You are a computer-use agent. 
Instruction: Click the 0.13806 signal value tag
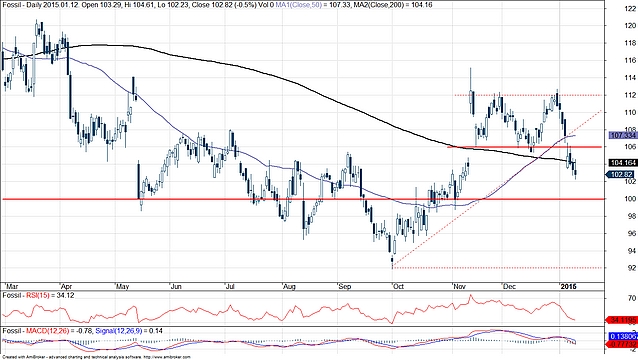(623, 337)
